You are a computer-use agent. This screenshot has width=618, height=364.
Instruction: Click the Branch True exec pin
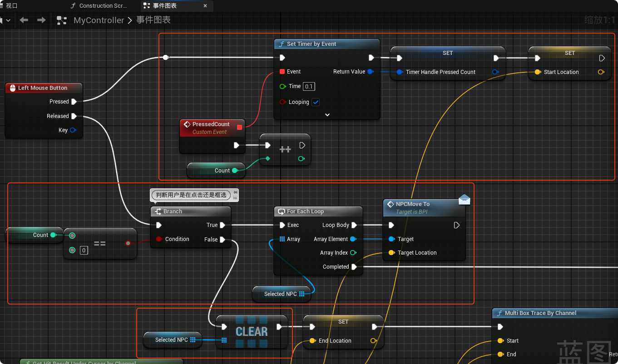coord(222,225)
